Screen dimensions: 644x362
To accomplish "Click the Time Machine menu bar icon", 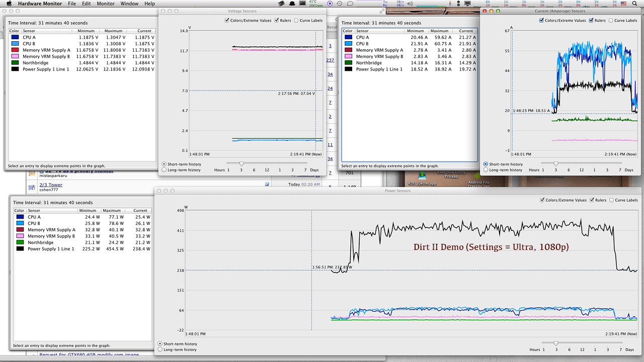I will pos(340,4).
